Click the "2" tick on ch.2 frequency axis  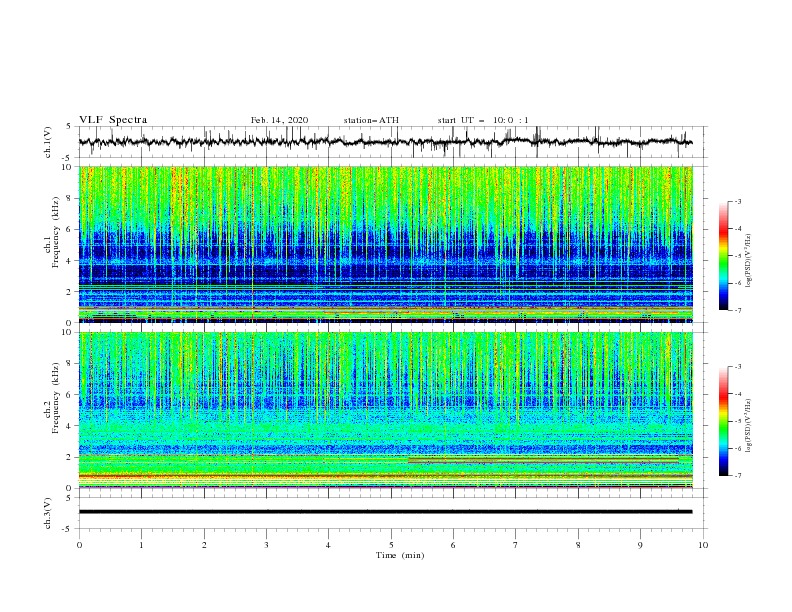coord(70,457)
